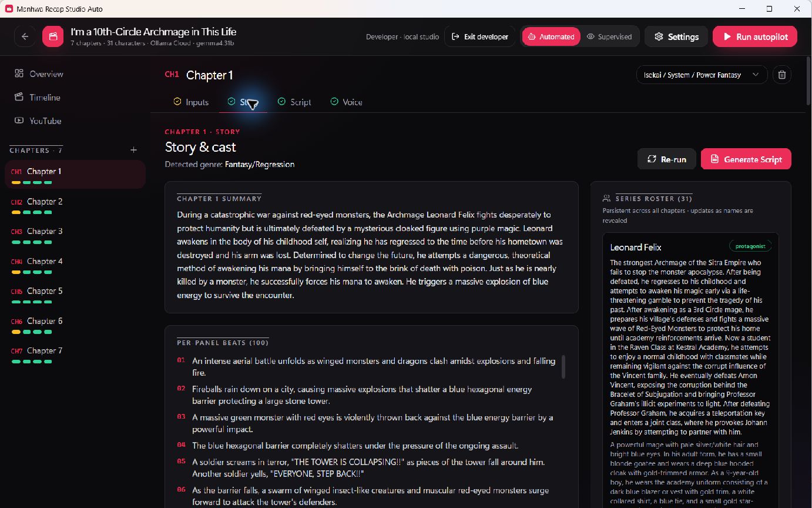The height and width of the screenshot is (508, 812).
Task: Open the Inputs tab
Action: click(191, 102)
